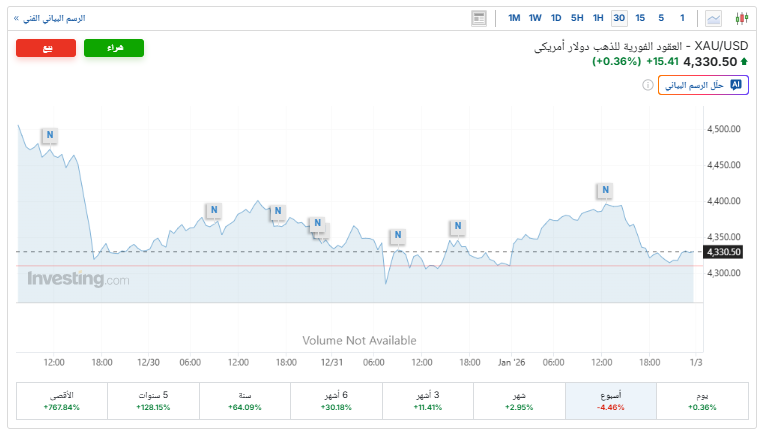Switch to candlestick chart type
The height and width of the screenshot is (429, 763).
pos(741,18)
